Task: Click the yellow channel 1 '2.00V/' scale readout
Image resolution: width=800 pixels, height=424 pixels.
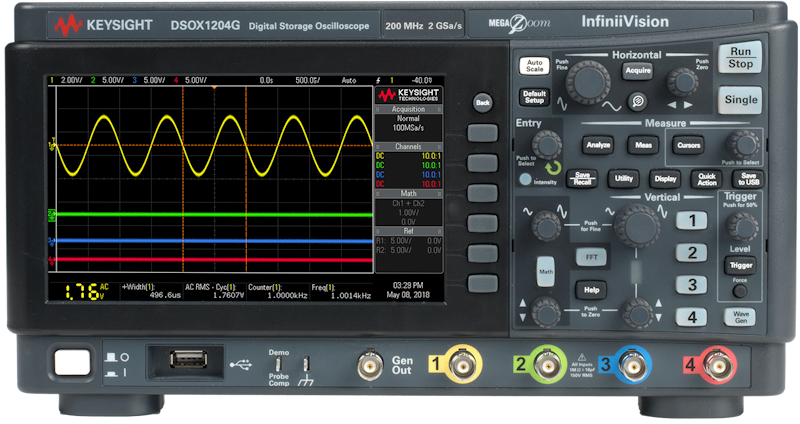Action: [x=71, y=80]
